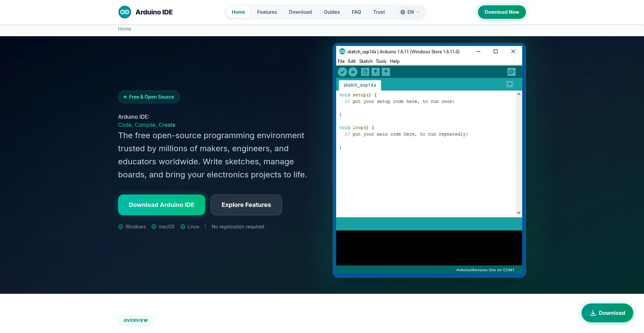Open the Help menu in the IDE

click(x=395, y=61)
